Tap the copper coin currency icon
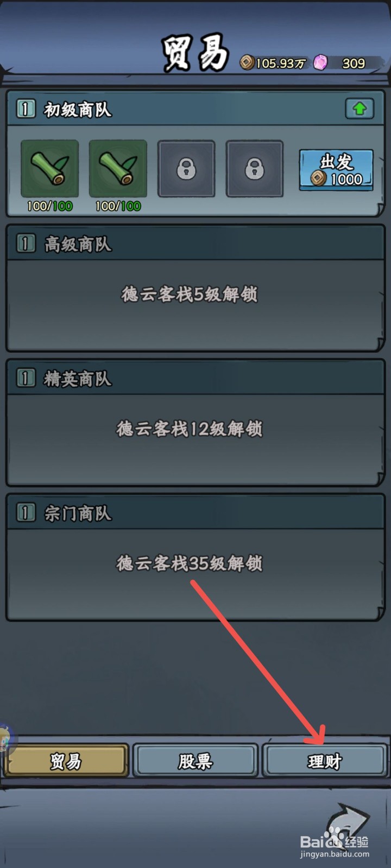 [x=247, y=63]
